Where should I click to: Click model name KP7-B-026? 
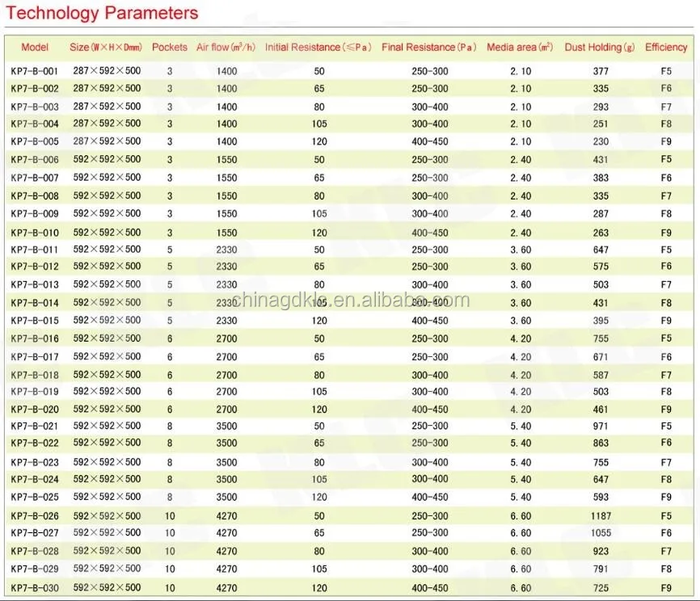tap(35, 516)
